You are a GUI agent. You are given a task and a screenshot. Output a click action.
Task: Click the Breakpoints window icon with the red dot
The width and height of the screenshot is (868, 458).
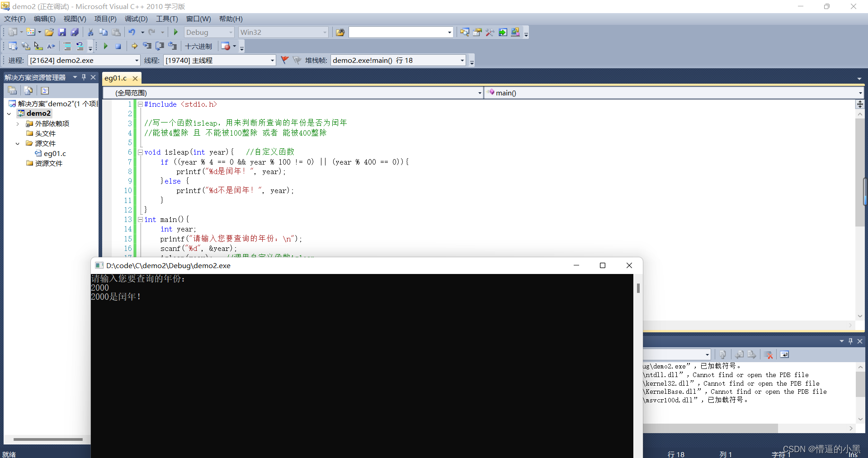pyautogui.click(x=226, y=46)
